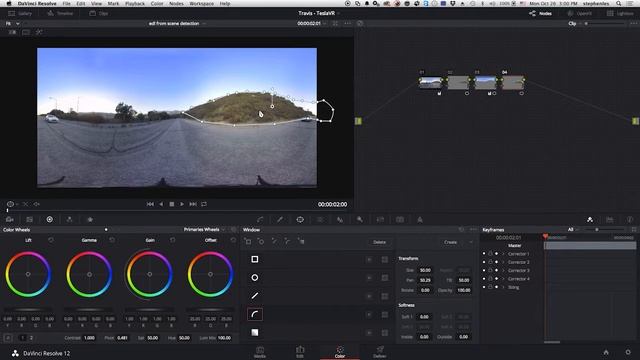Viewport: 640px width, 360px height.
Task: Toggle loop playback in viewer
Action: click(204, 204)
